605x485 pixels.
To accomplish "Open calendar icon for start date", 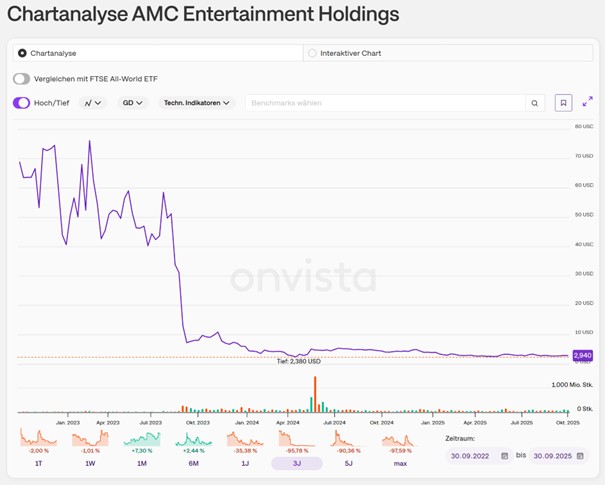I will tap(505, 456).
